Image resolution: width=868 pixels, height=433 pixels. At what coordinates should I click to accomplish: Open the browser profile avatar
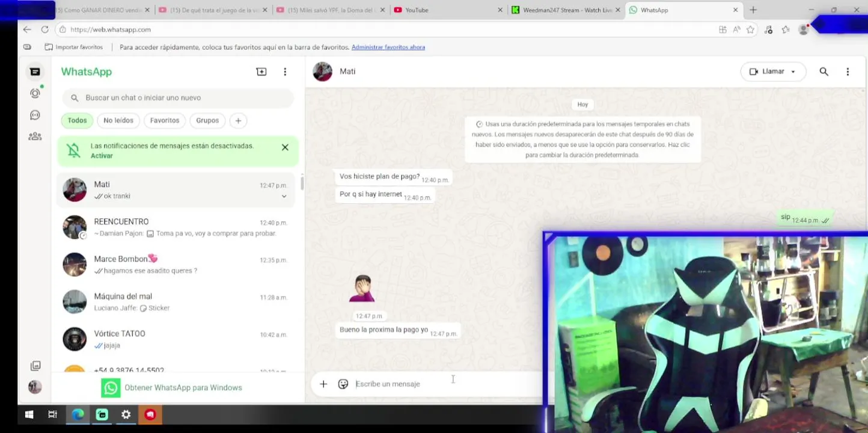[803, 29]
